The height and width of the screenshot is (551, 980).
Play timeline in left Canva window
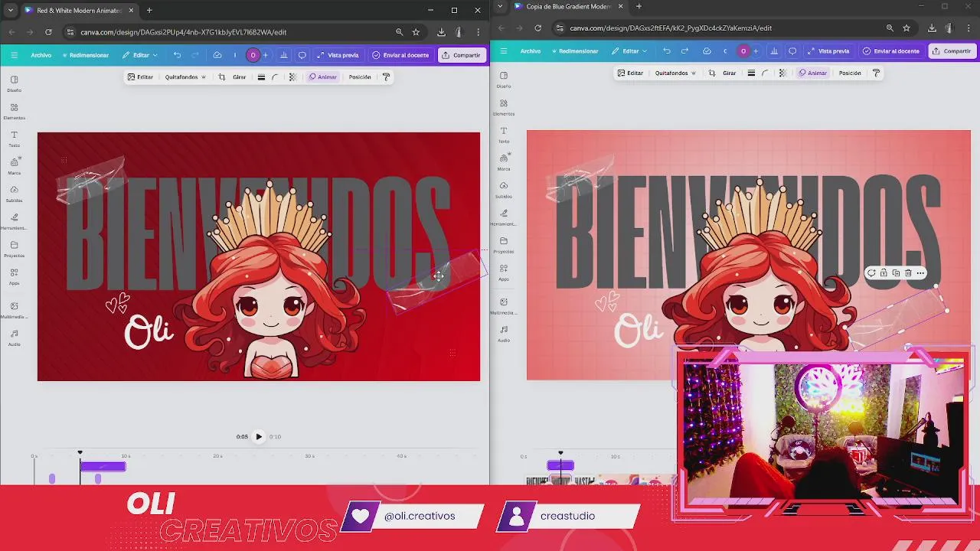(x=259, y=437)
